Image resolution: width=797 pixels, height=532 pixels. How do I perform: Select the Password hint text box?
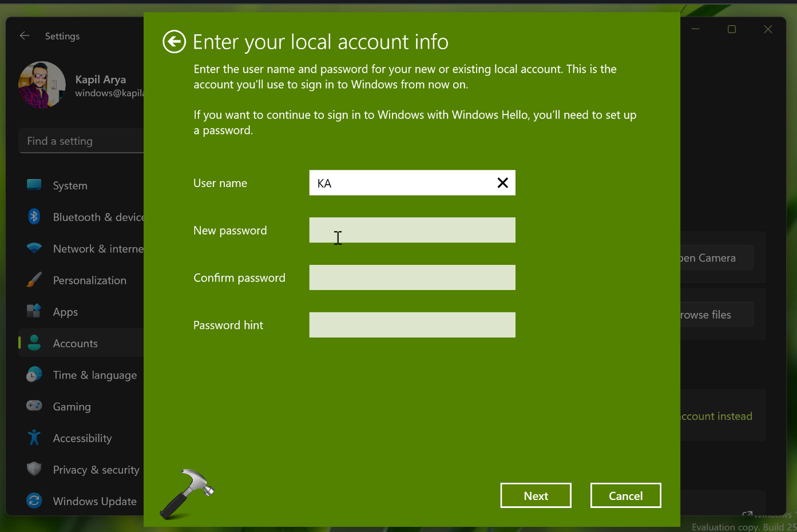(412, 325)
